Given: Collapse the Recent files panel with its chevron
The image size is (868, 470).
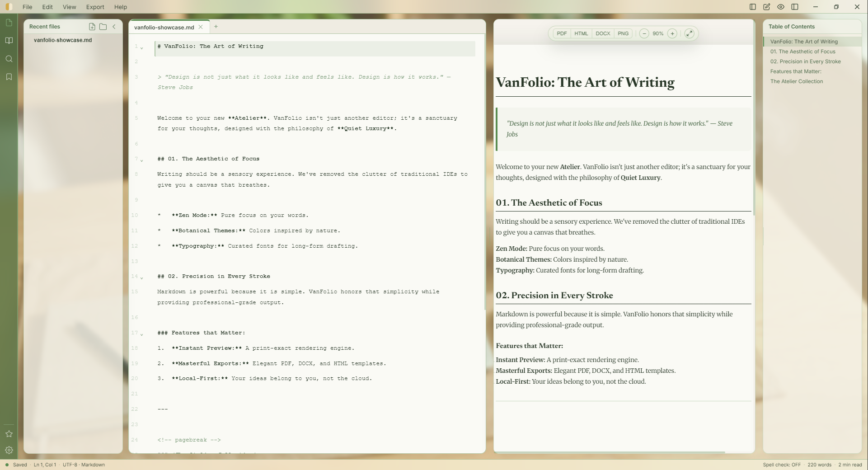Looking at the screenshot, I should [114, 27].
